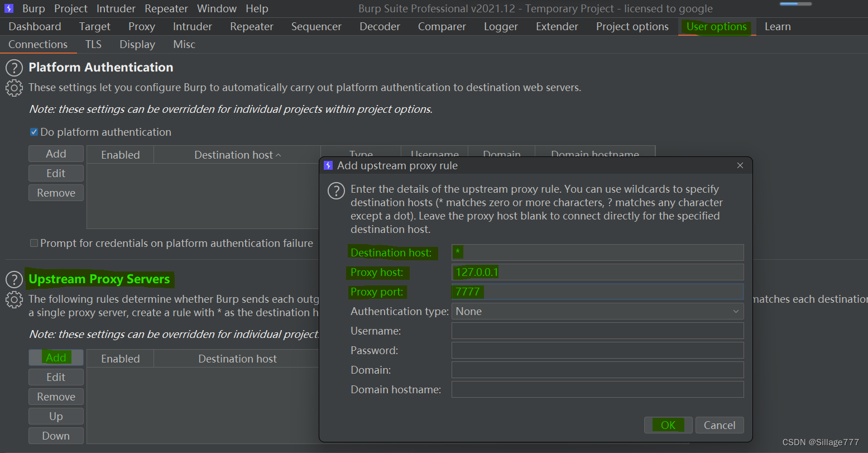868x453 pixels.
Task: Enable Prompt for credentials on authentication failure
Action: [x=34, y=243]
